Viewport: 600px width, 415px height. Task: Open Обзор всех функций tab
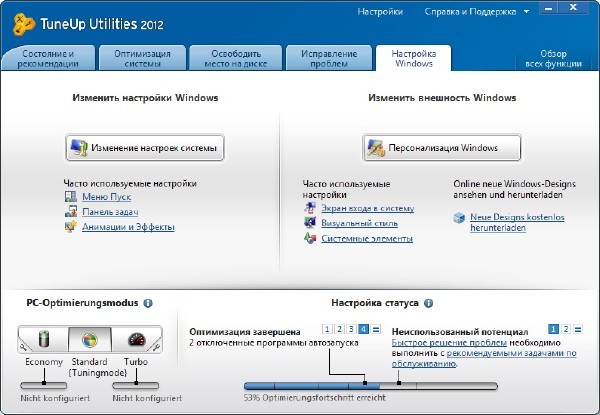pyautogui.click(x=553, y=59)
